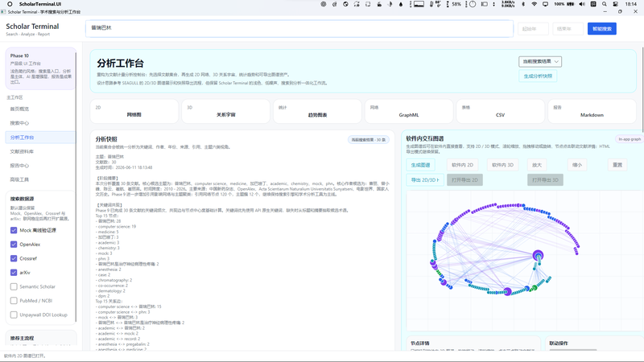This screenshot has height=362, width=644.
Task: Click the 打开导出 2D button
Action: 465,179
